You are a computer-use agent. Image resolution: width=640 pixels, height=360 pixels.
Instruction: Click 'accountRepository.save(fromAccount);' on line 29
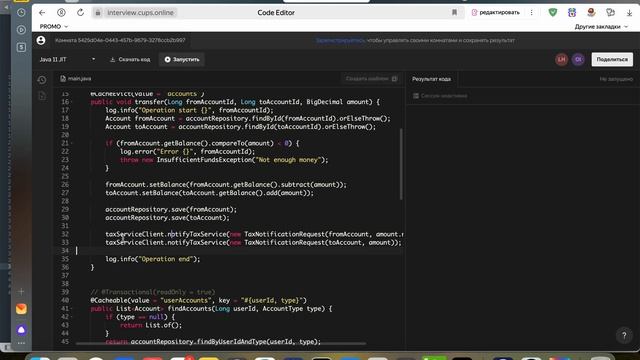tap(171, 209)
